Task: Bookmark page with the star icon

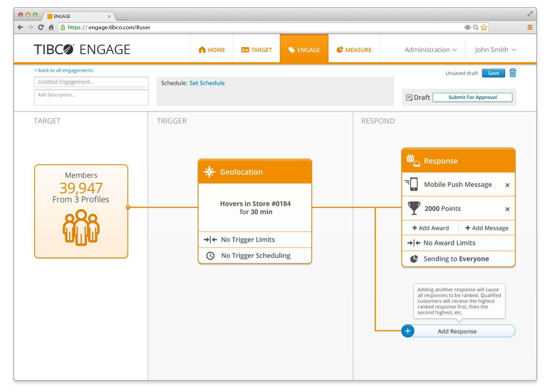Action: click(484, 27)
